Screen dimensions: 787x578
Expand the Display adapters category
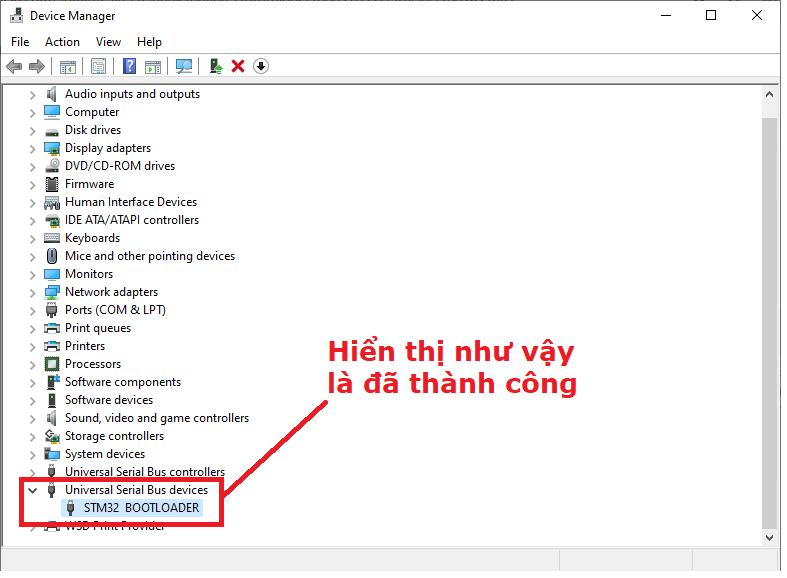pos(33,148)
